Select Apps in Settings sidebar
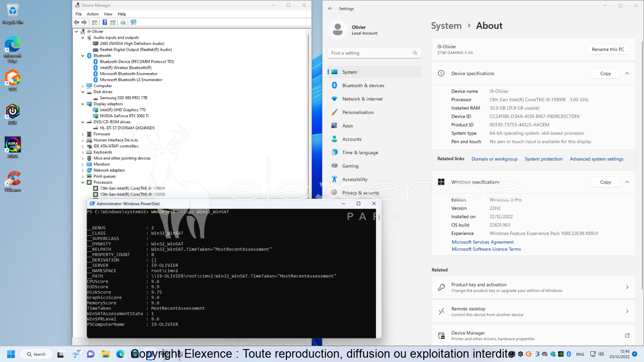The image size is (644, 362). tap(374, 126)
